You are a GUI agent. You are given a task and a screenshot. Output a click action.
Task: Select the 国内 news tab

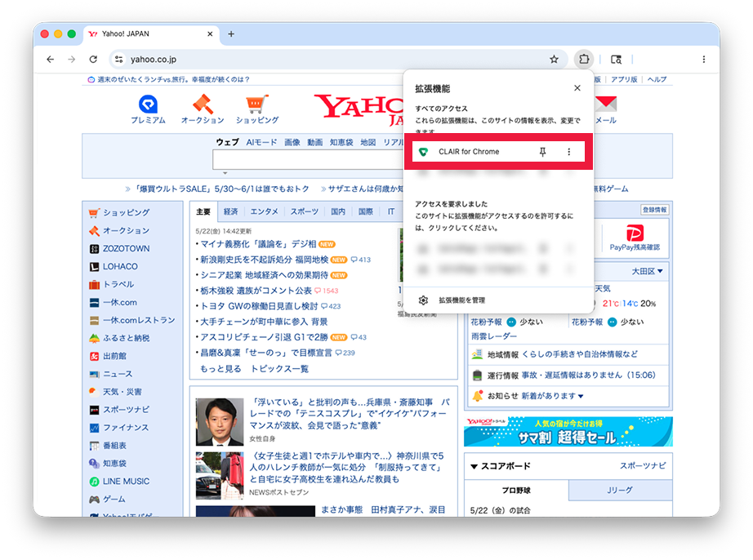(338, 211)
